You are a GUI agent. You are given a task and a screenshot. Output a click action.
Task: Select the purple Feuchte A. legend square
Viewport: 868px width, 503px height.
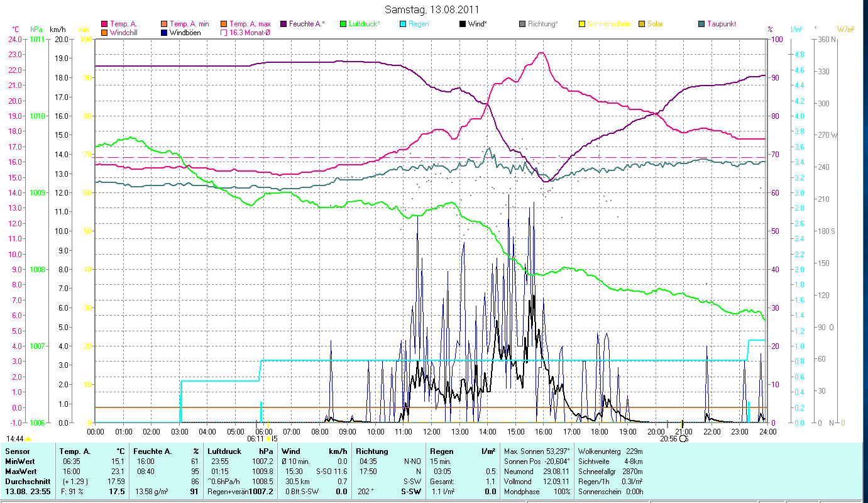point(283,24)
